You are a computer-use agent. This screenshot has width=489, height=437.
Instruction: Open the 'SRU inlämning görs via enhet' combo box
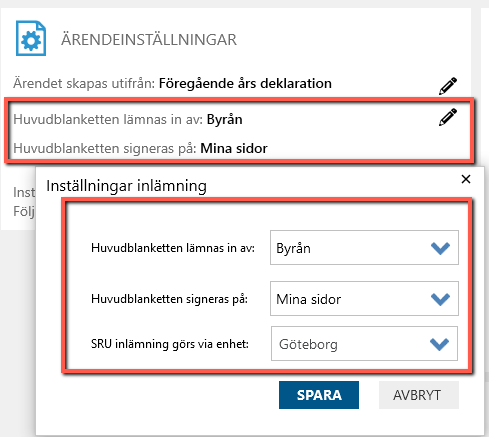[364, 344]
